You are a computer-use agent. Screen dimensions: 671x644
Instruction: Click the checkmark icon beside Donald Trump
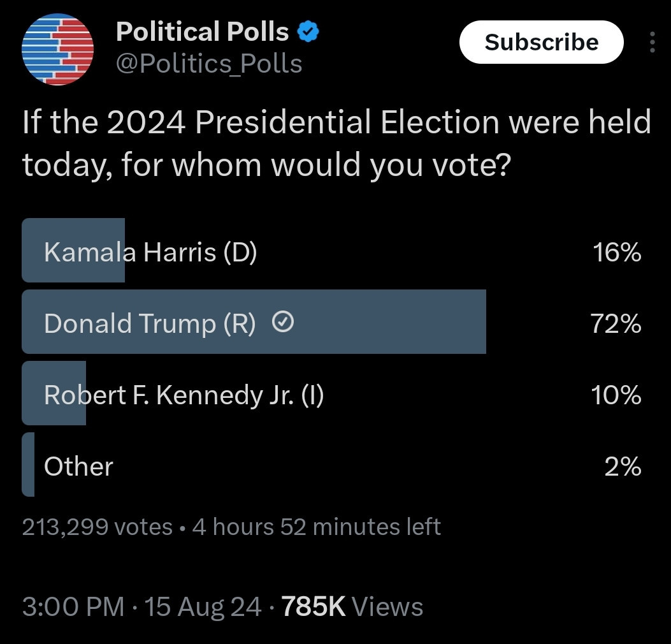[283, 322]
